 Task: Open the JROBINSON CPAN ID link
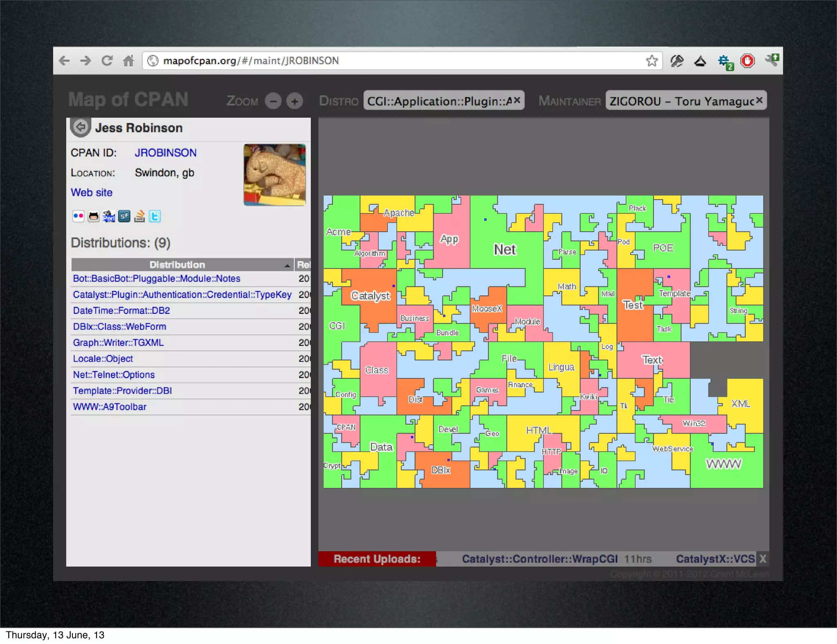[166, 153]
